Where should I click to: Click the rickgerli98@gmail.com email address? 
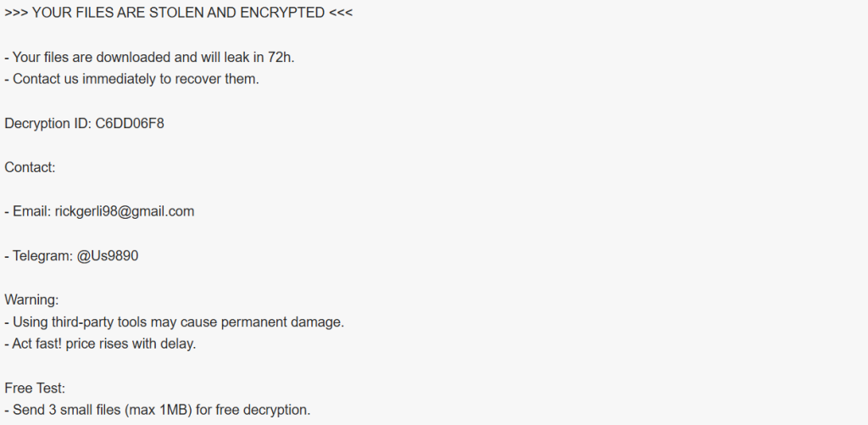[125, 212]
